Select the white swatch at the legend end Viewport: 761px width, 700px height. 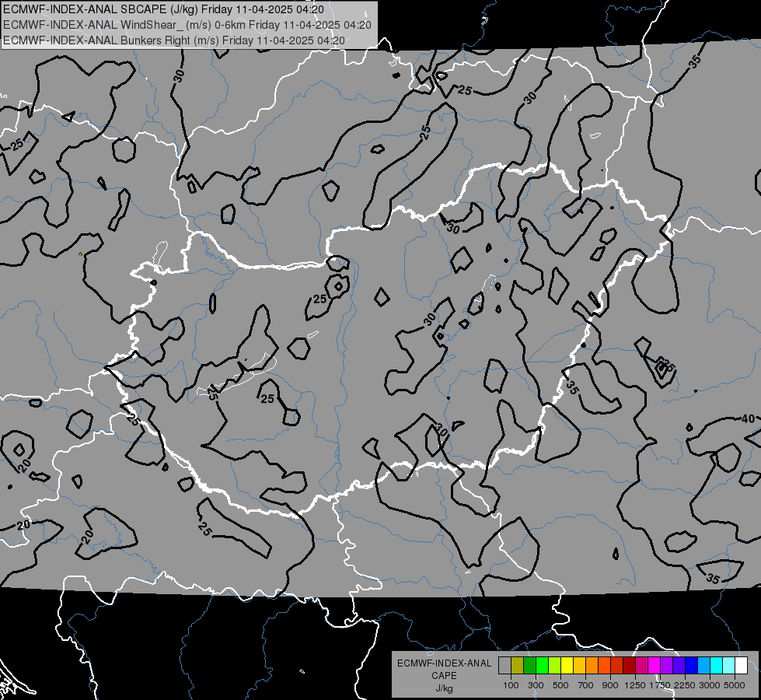tap(742, 666)
